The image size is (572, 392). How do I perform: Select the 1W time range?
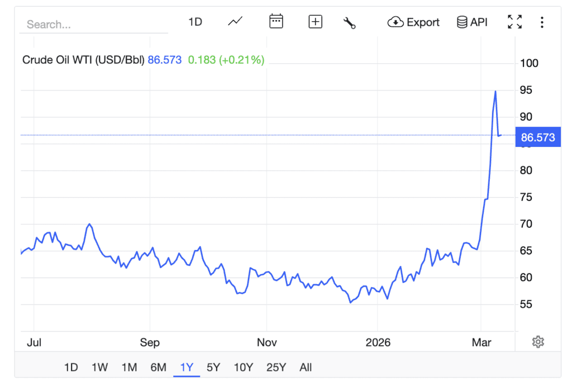(x=99, y=367)
